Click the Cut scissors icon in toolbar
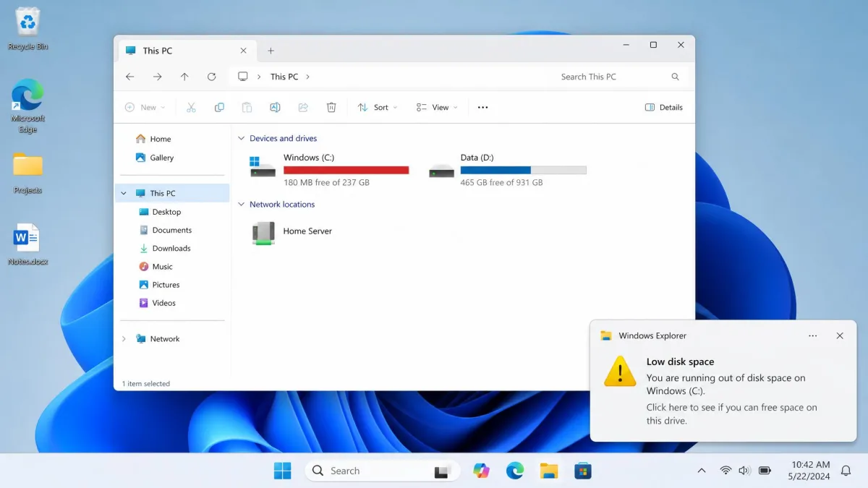 [191, 107]
